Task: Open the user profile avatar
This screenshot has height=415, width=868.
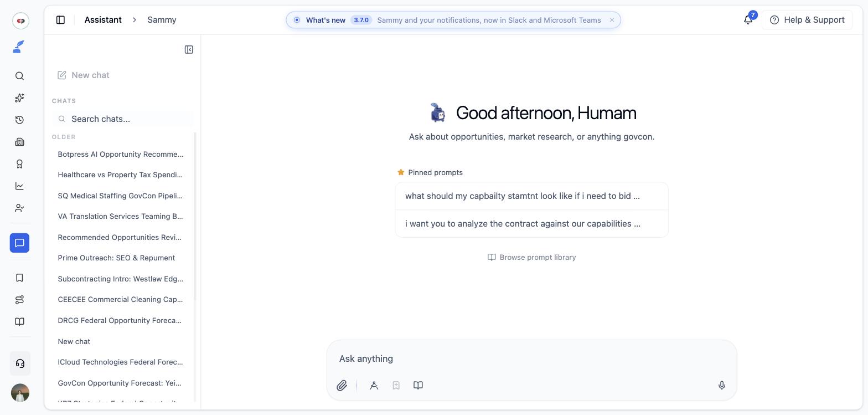Action: coord(20,393)
